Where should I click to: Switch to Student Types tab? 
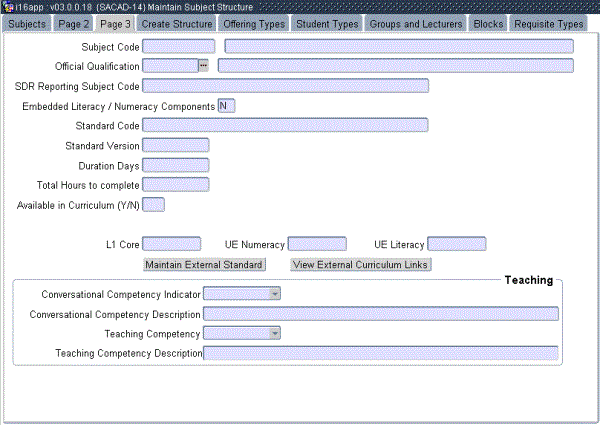point(327,24)
